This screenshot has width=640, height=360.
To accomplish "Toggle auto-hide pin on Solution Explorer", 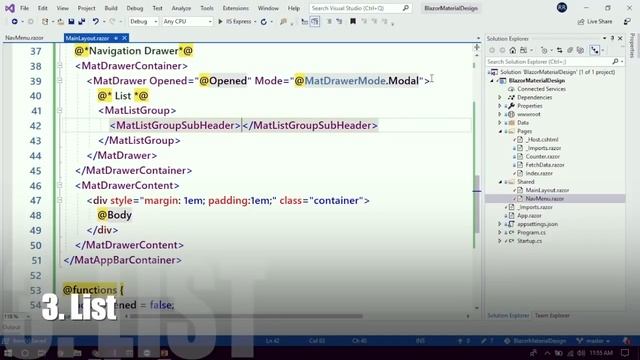I will coord(612,38).
